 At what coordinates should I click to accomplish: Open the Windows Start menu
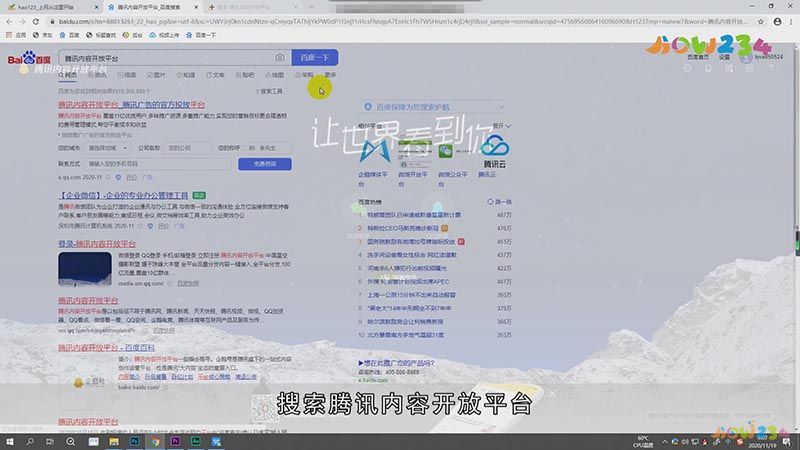point(10,441)
